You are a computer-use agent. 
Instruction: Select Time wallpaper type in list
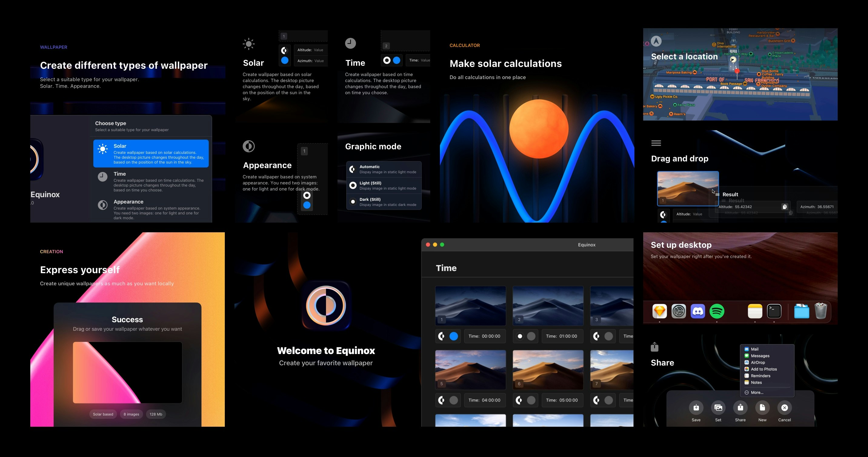coord(151,181)
